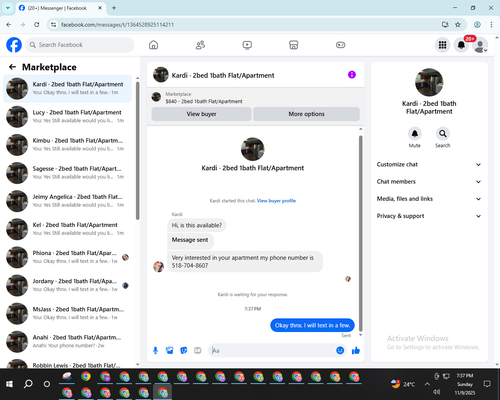The width and height of the screenshot is (500, 400).
Task: Expand Chat members section
Action: coord(429,182)
